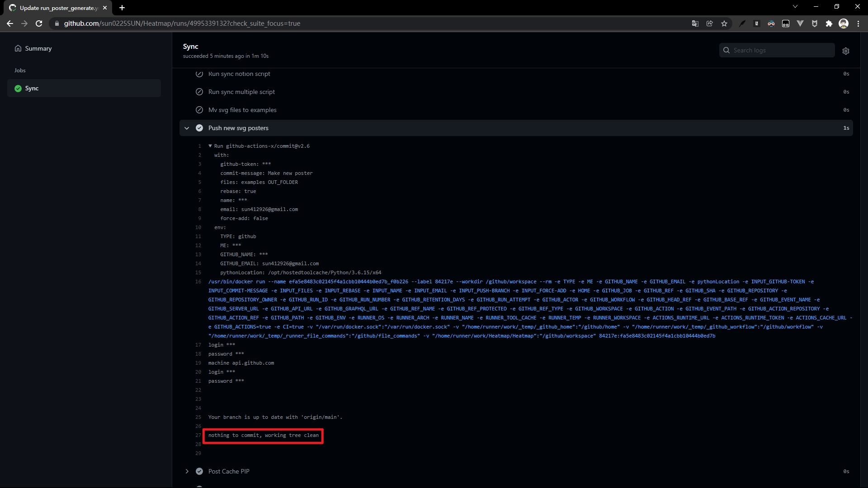Click the Search logs input field
This screenshot has height=488, width=868.
[x=782, y=50]
